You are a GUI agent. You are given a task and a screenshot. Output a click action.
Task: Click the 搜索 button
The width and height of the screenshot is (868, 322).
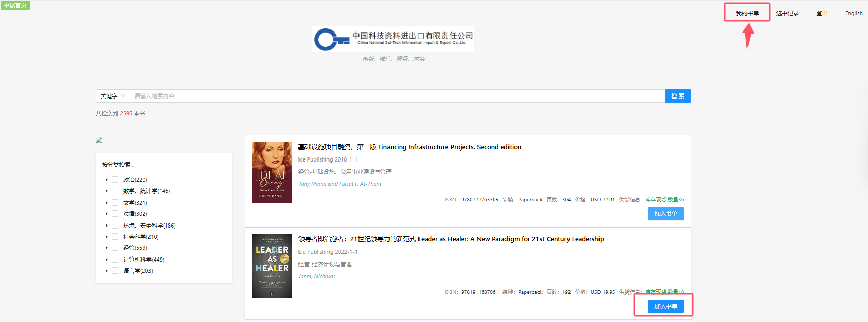(678, 96)
